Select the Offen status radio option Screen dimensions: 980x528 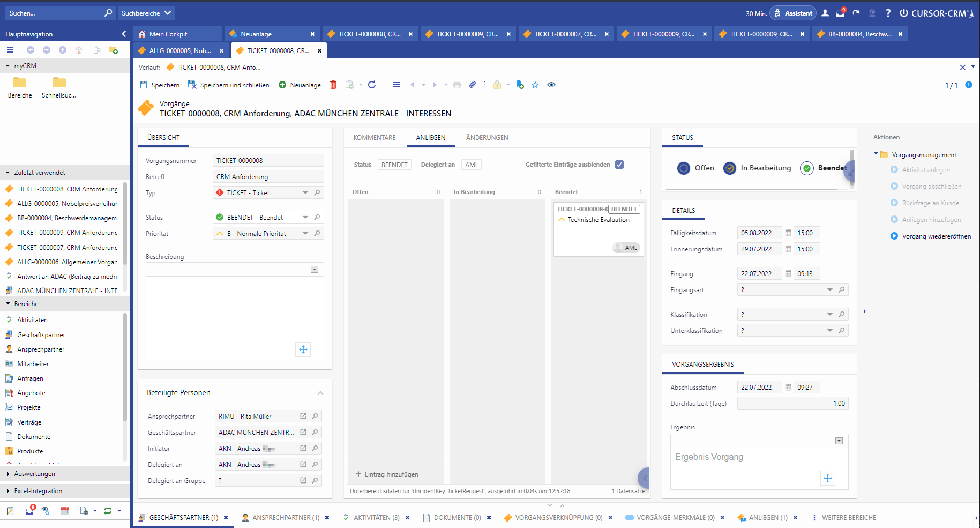(684, 168)
